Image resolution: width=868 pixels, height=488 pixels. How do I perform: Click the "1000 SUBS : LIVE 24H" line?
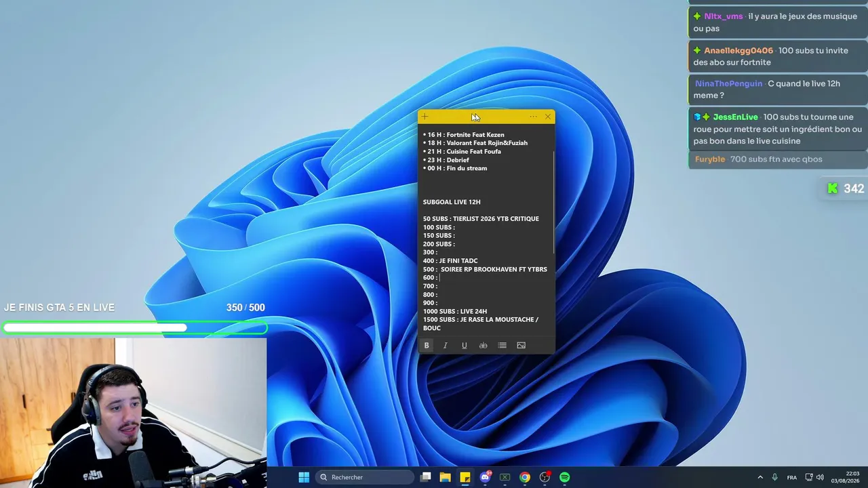[455, 312]
